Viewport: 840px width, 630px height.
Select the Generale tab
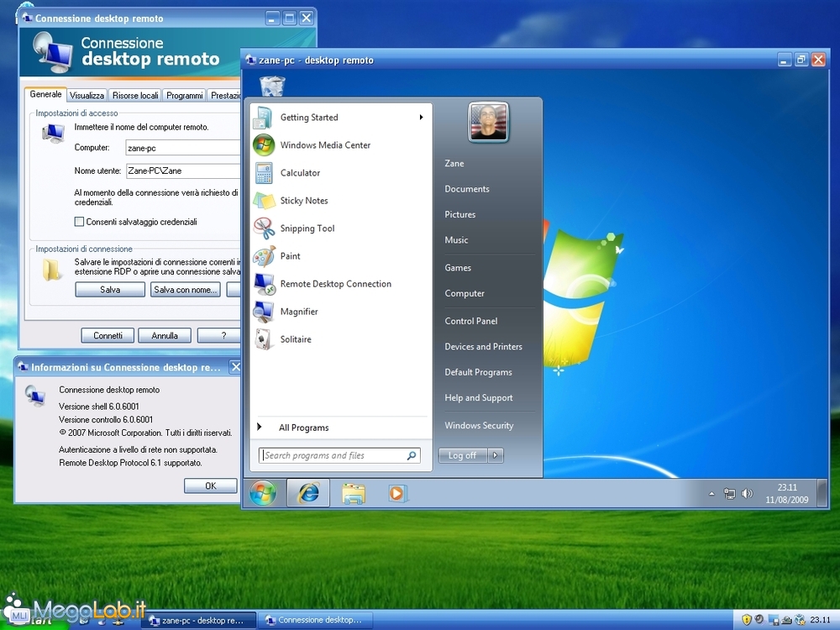coord(45,94)
